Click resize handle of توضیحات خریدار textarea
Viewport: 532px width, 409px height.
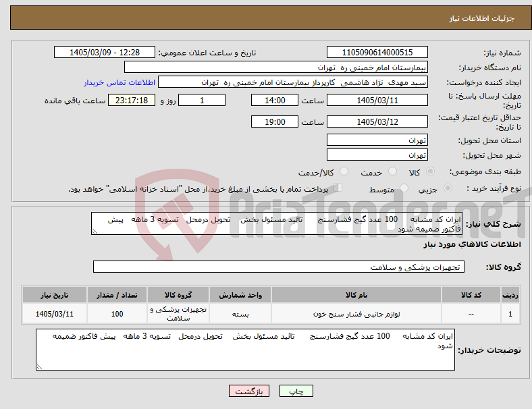coord(39,366)
